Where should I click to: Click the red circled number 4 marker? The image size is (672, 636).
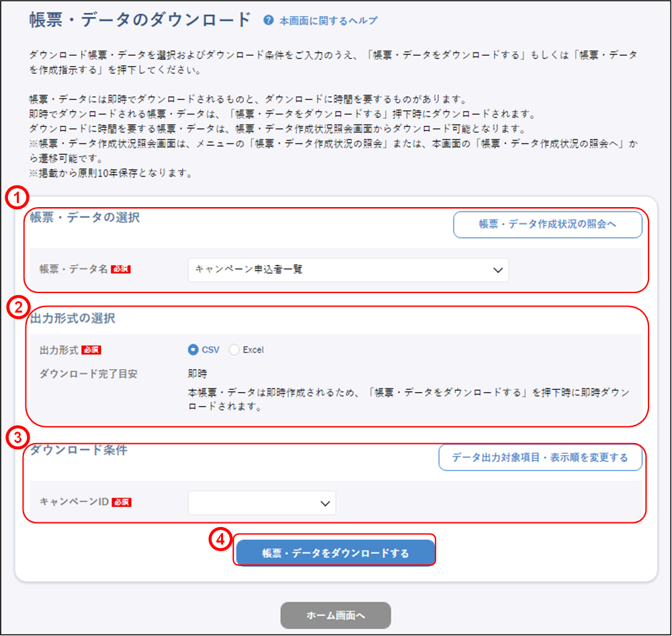[x=222, y=541]
